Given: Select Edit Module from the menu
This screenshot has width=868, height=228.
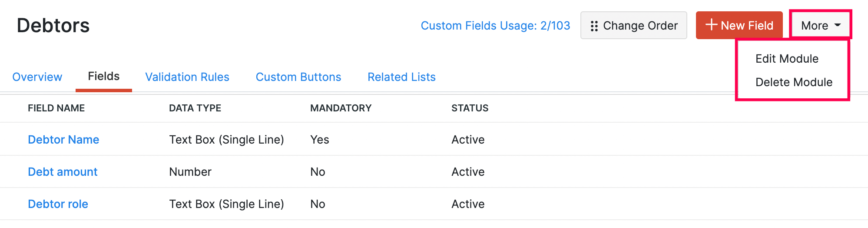Looking at the screenshot, I should 787,59.
